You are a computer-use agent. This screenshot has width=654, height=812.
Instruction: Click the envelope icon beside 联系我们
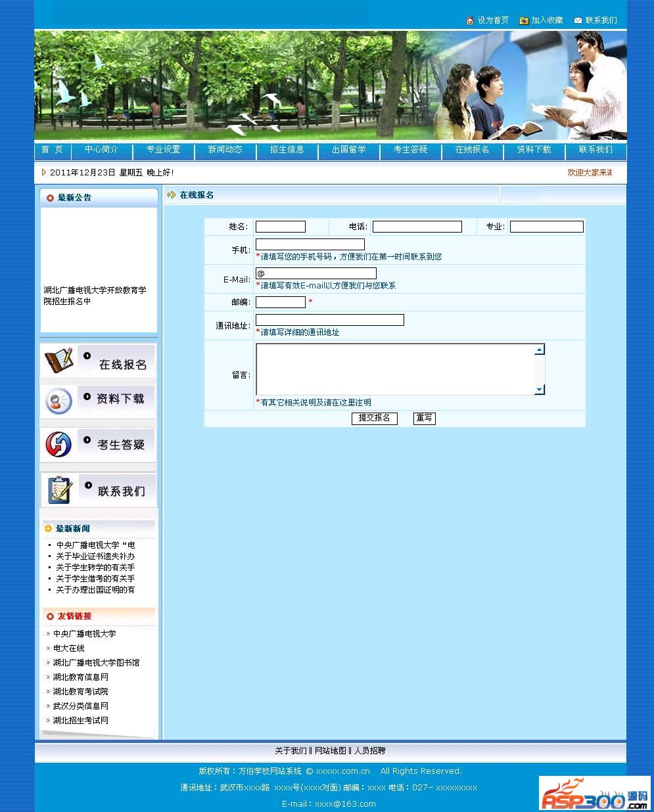[578, 20]
